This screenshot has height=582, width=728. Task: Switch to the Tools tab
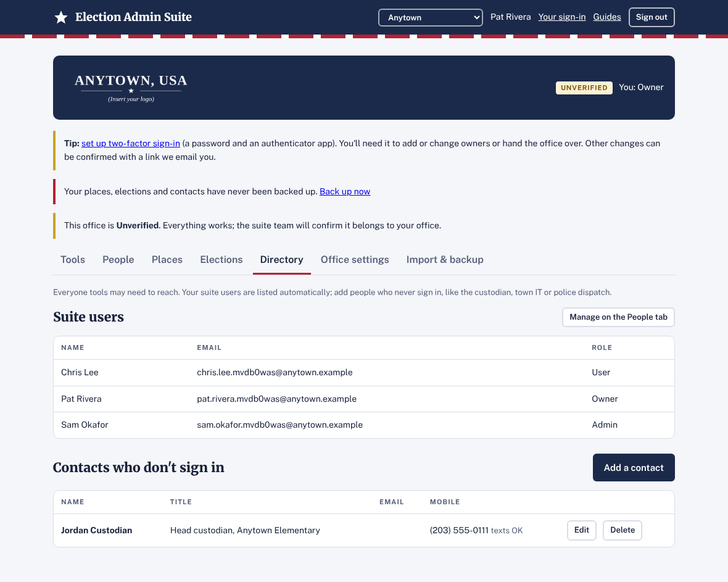72,260
